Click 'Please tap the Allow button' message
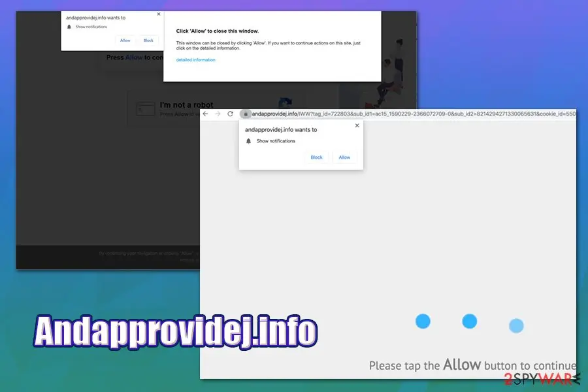The image size is (588, 392). (x=472, y=365)
